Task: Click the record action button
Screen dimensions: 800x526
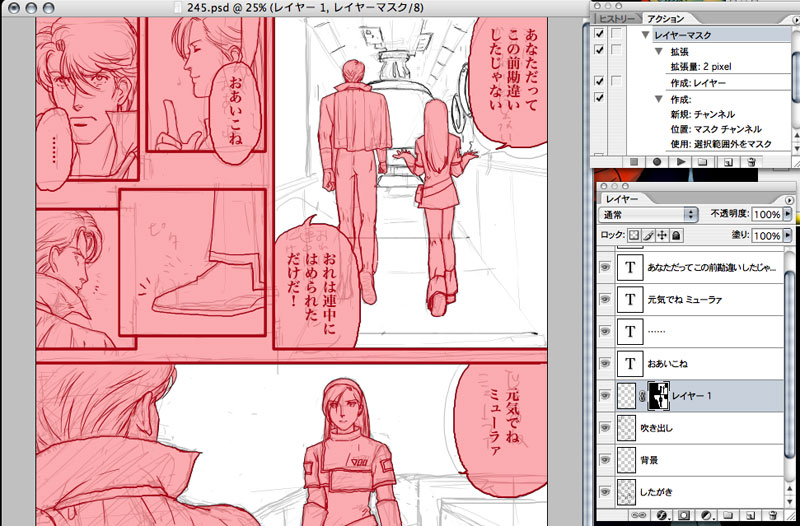Action: pos(657,161)
